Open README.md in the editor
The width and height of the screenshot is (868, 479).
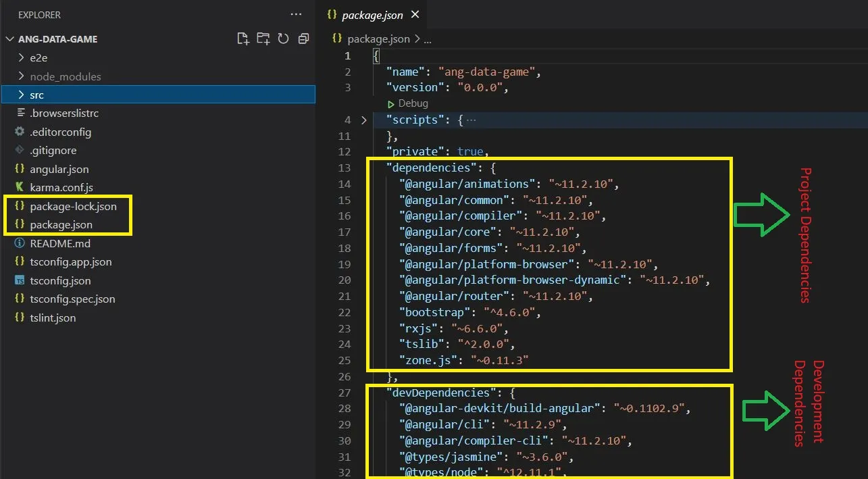(60, 243)
